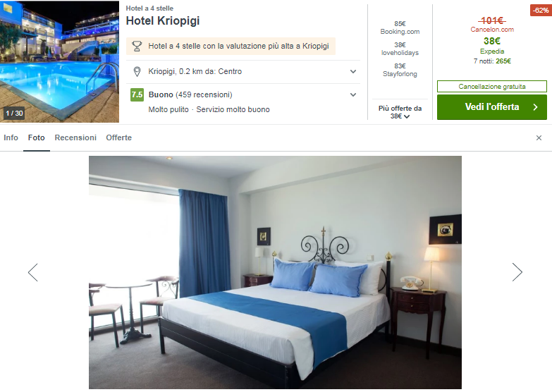The width and height of the screenshot is (552, 392).
Task: Select the Offerte tab
Action: tap(119, 137)
